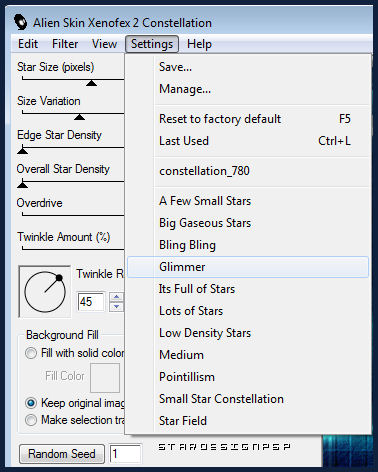The width and height of the screenshot is (378, 472).
Task: Click the Alien Skin title bar icon
Action: 21,22
